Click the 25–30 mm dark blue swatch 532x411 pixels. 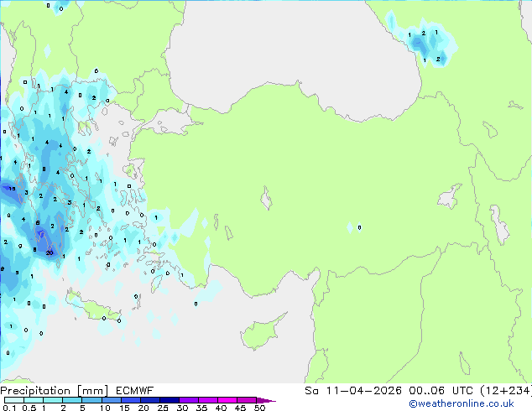(169, 400)
